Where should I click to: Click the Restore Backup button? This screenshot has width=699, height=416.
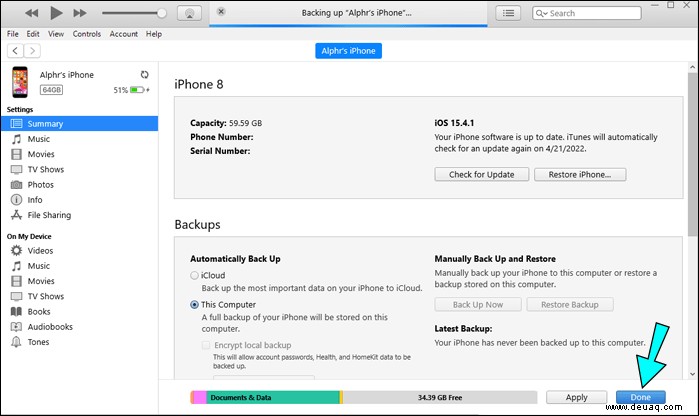[570, 305]
